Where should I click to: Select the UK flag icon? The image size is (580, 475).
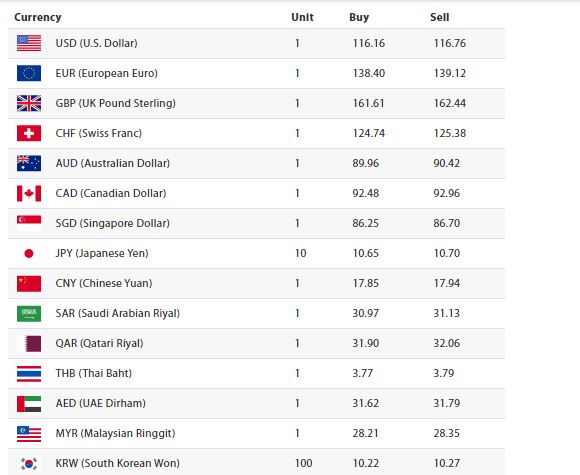[x=29, y=103]
